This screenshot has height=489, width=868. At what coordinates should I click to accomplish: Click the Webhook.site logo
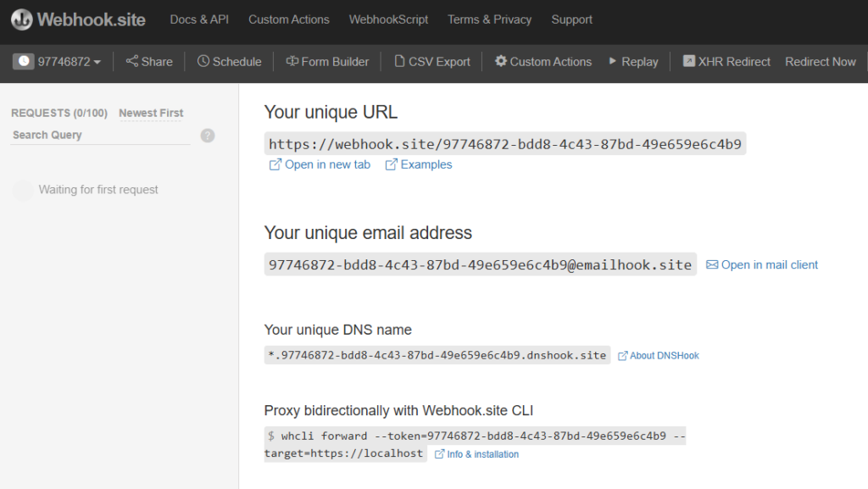[x=77, y=19]
